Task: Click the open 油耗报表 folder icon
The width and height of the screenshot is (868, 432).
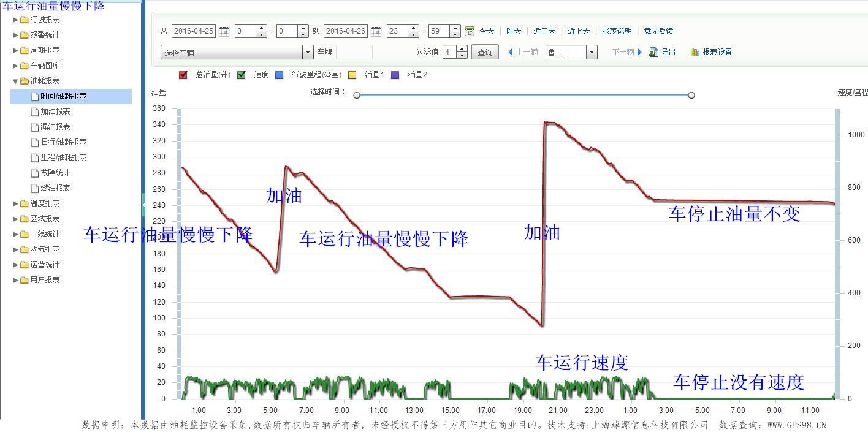Action: tap(24, 81)
